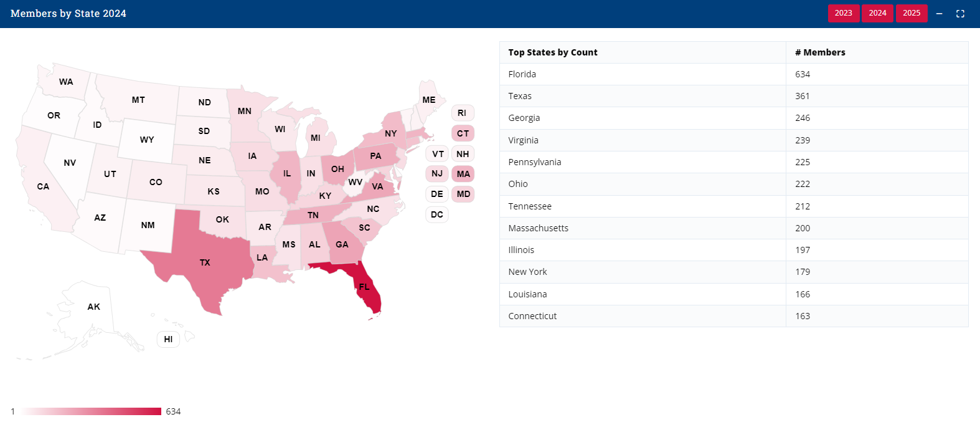Expand the panel to fullscreen
The image size is (980, 422).
960,13
